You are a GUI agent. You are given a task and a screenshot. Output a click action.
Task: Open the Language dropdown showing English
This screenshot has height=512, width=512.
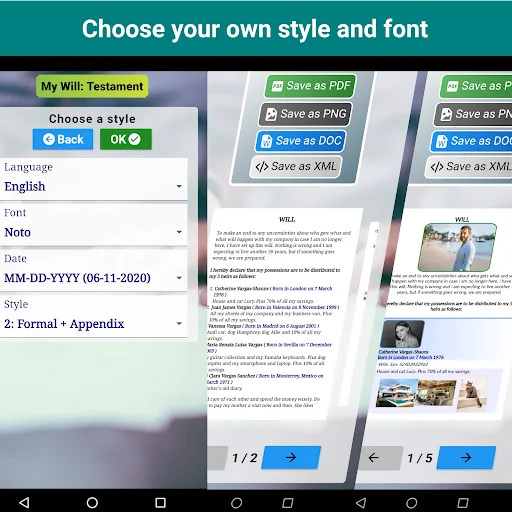[94, 179]
